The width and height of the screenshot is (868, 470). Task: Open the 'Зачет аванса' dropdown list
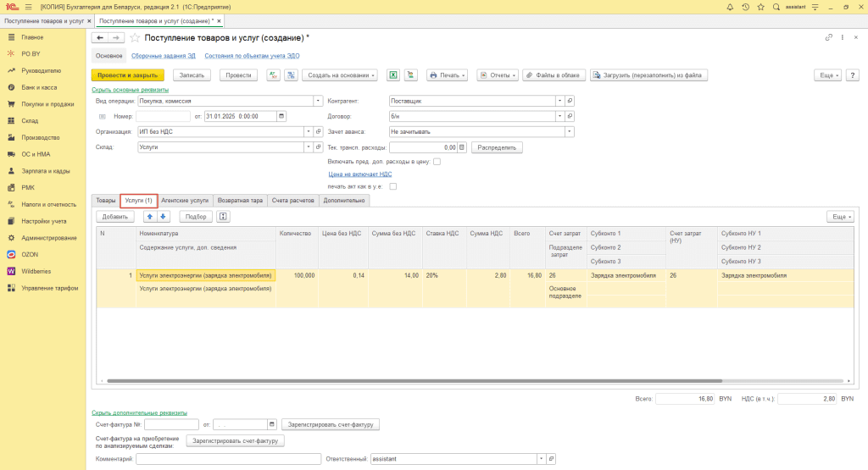(x=570, y=131)
